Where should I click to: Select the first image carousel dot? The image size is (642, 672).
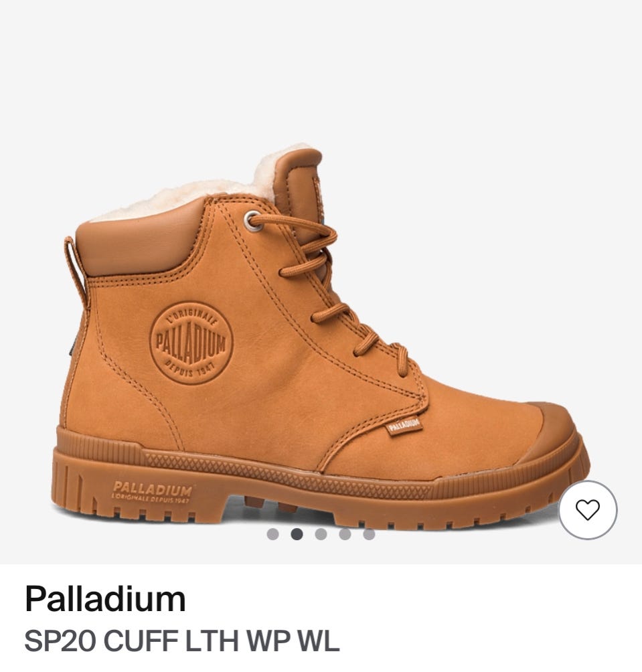(x=272, y=534)
